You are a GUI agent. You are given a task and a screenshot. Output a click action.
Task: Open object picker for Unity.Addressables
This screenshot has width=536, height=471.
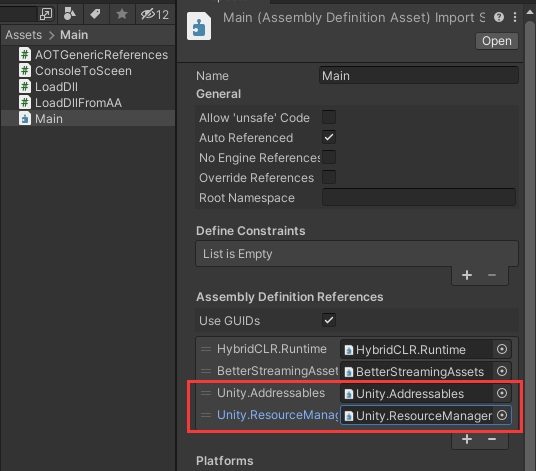click(x=502, y=393)
